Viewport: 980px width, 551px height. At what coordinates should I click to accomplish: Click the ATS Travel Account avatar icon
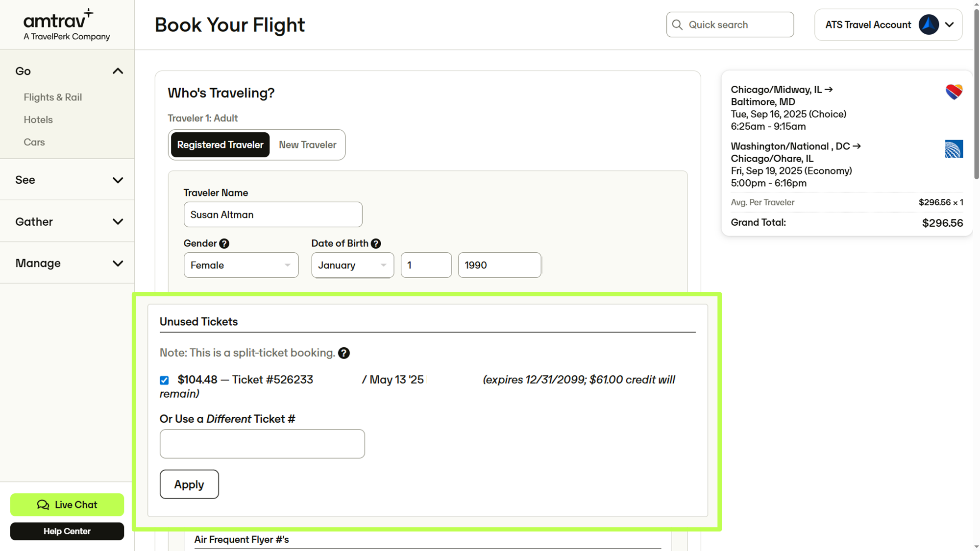click(x=929, y=24)
